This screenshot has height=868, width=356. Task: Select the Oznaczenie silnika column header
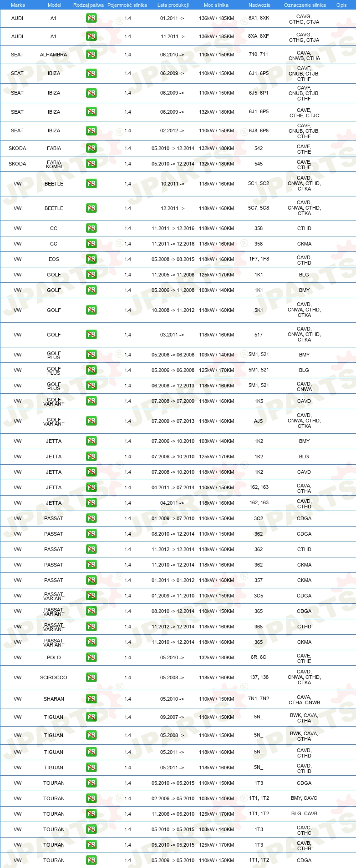pos(305,5)
